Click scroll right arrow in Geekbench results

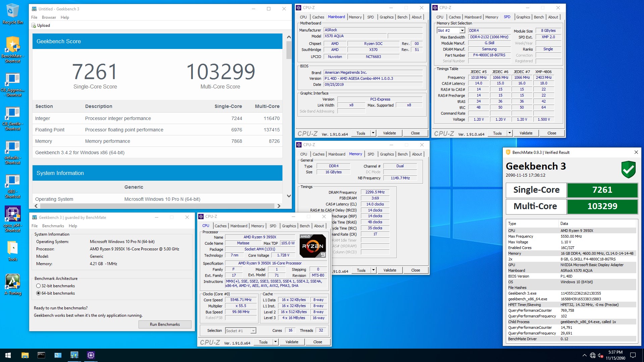[x=279, y=206]
